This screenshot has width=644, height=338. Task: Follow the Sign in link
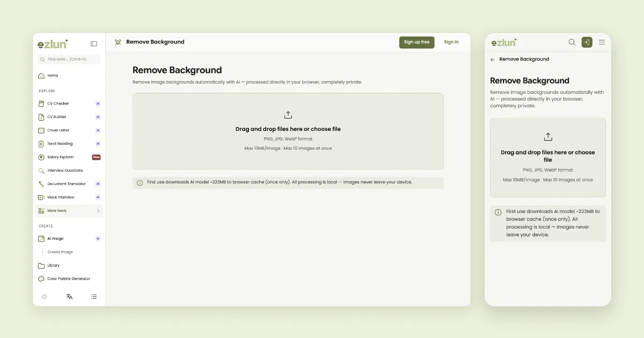point(451,42)
